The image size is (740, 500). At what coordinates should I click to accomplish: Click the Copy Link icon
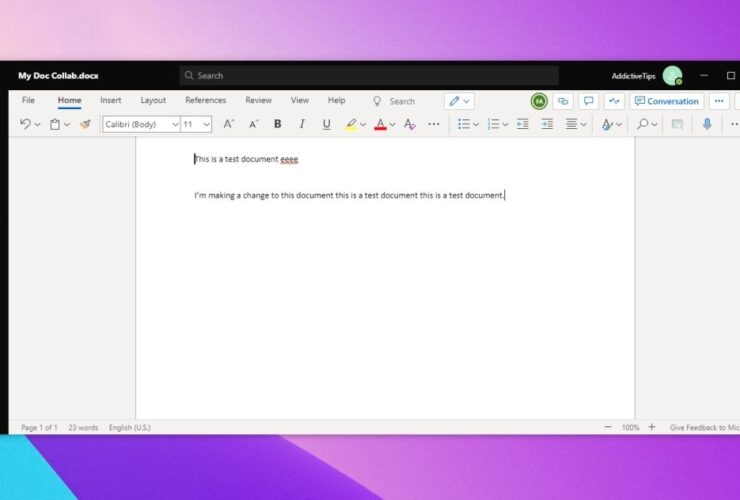563,101
